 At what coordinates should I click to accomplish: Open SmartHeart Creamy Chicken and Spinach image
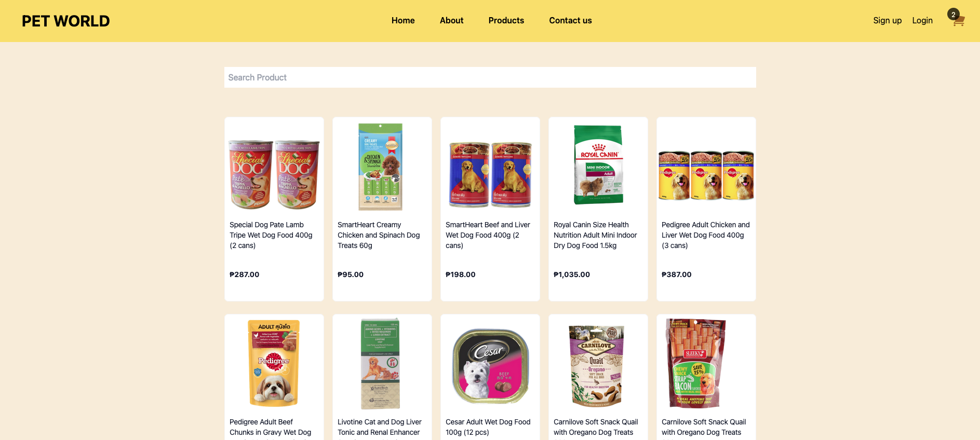pos(381,167)
